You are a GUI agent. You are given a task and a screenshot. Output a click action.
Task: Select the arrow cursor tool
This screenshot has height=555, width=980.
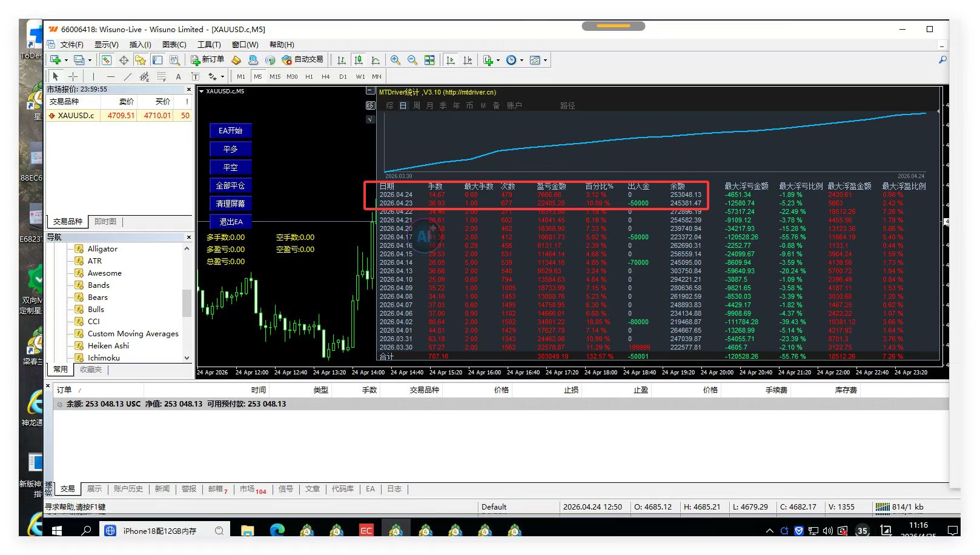pyautogui.click(x=56, y=76)
